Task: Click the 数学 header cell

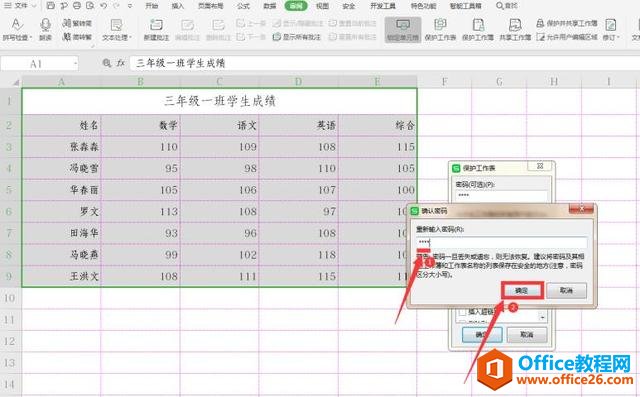Action: pos(141,125)
